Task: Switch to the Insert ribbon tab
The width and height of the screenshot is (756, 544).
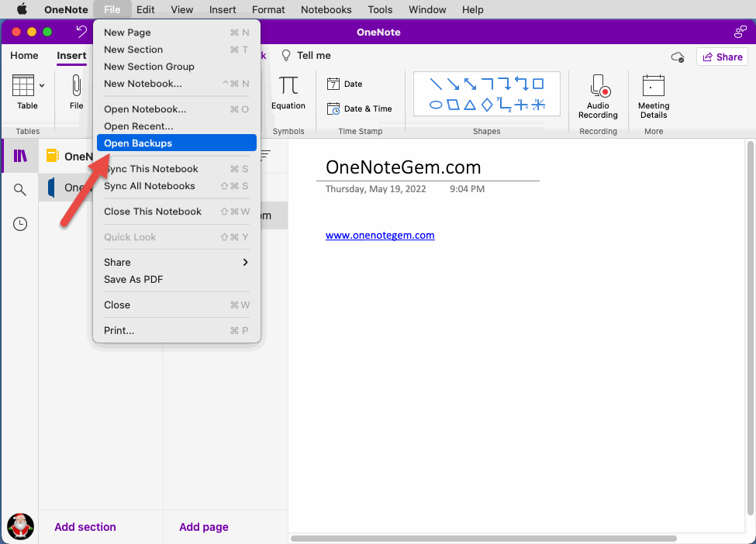Action: point(71,56)
